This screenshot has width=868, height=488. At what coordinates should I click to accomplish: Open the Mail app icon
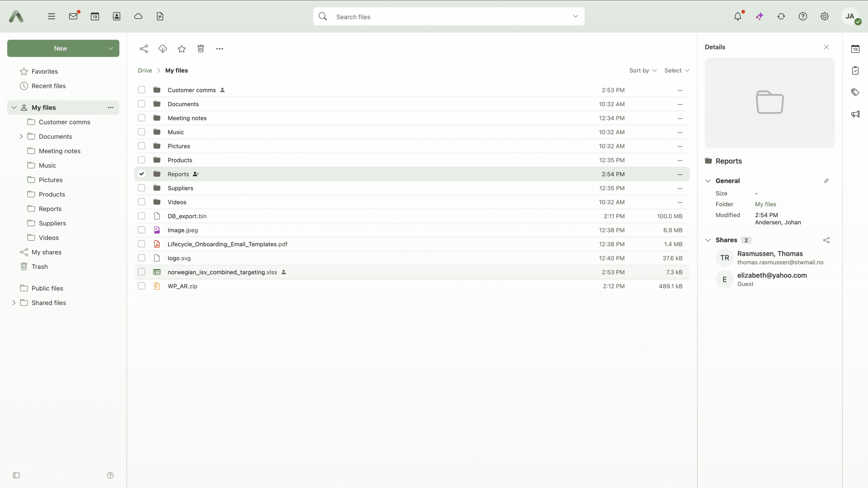pos(73,16)
